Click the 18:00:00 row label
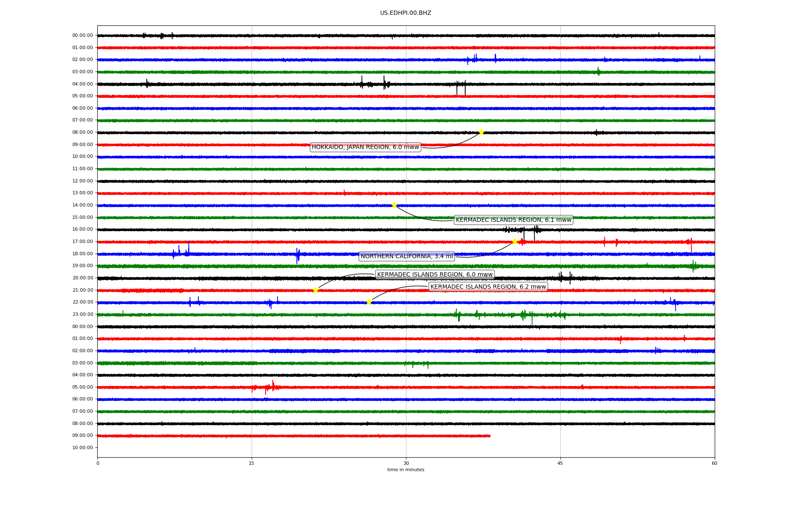The height and width of the screenshot is (508, 812). tap(82, 254)
